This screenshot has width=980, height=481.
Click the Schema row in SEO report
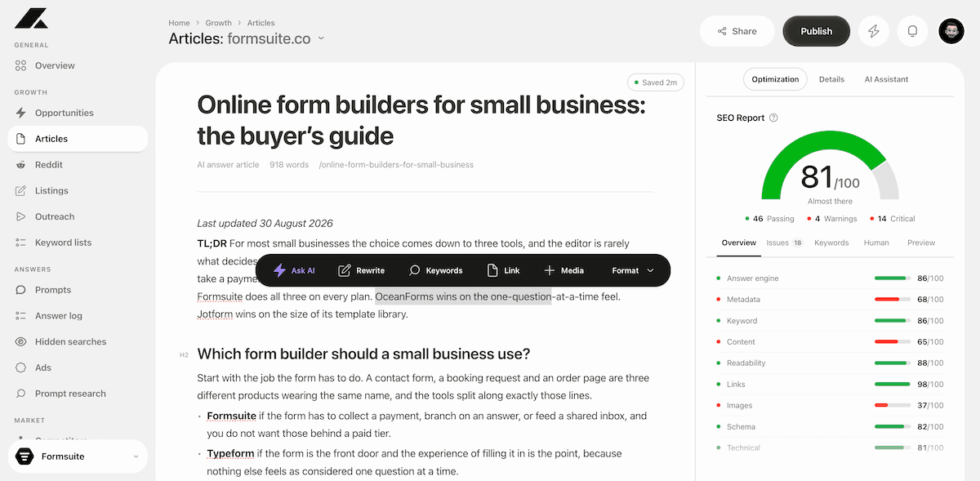(831, 427)
